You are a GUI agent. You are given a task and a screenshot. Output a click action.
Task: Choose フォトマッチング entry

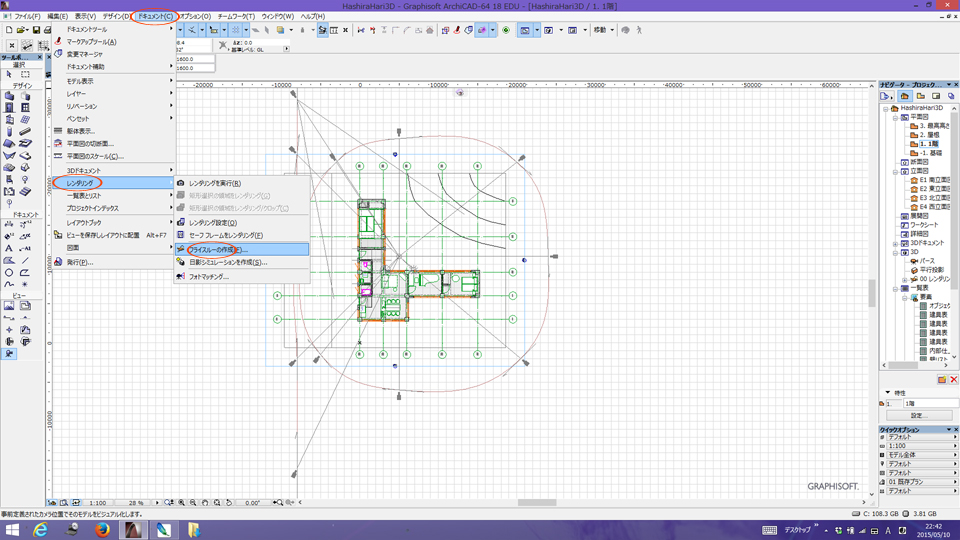click(242, 277)
